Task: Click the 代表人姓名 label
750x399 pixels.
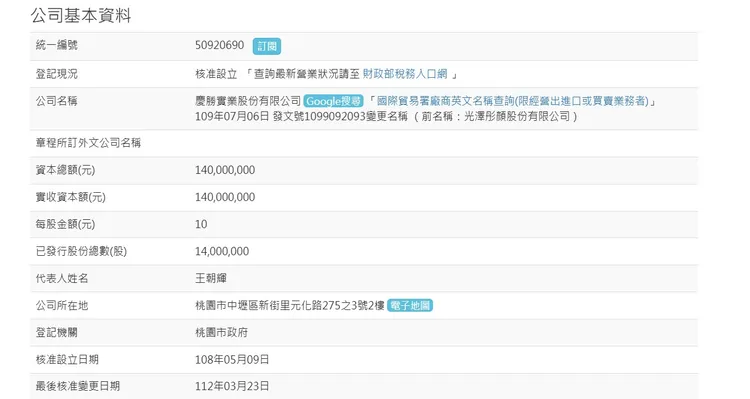Action: tap(62, 278)
